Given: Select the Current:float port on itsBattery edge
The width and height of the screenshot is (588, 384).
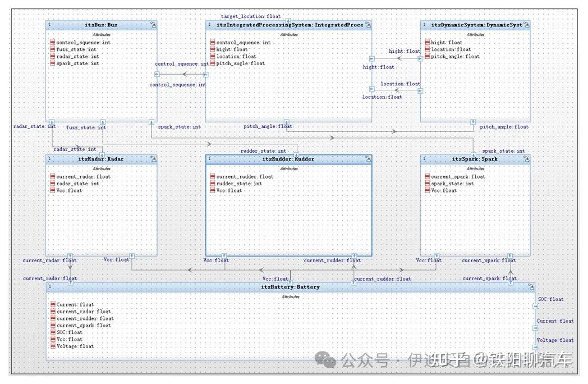Looking at the screenshot, I should pos(535,328).
